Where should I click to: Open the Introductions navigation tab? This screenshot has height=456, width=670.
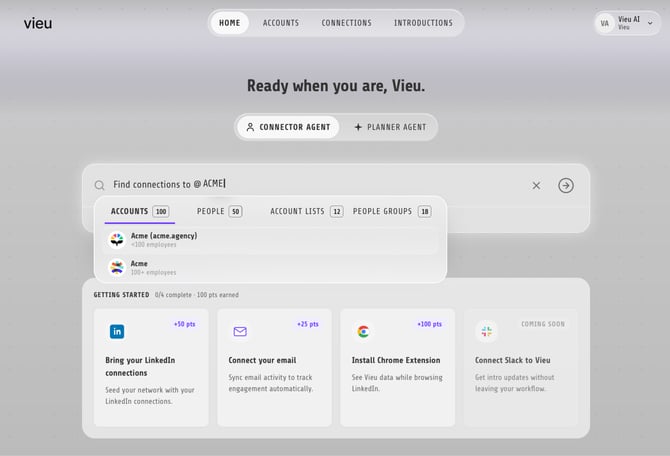[423, 23]
